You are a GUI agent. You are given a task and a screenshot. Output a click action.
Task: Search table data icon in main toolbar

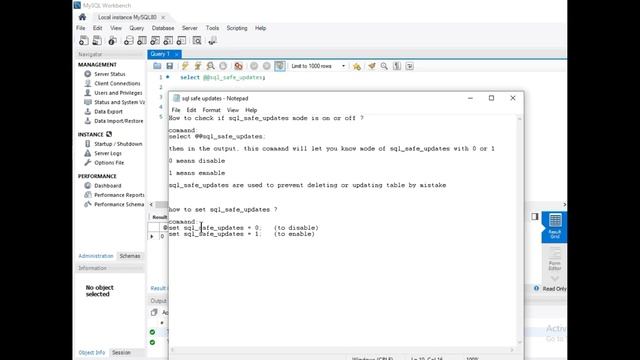point(197,40)
